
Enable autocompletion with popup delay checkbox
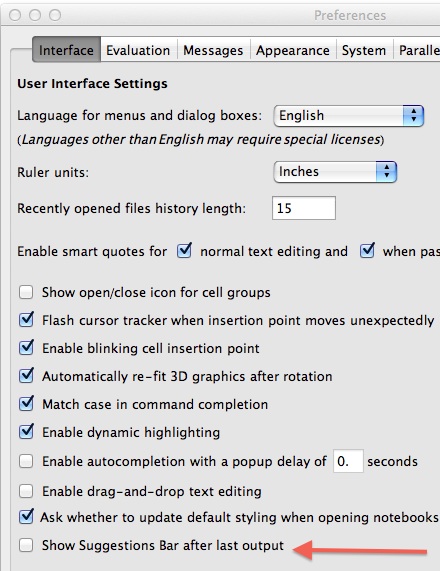[x=26, y=461]
